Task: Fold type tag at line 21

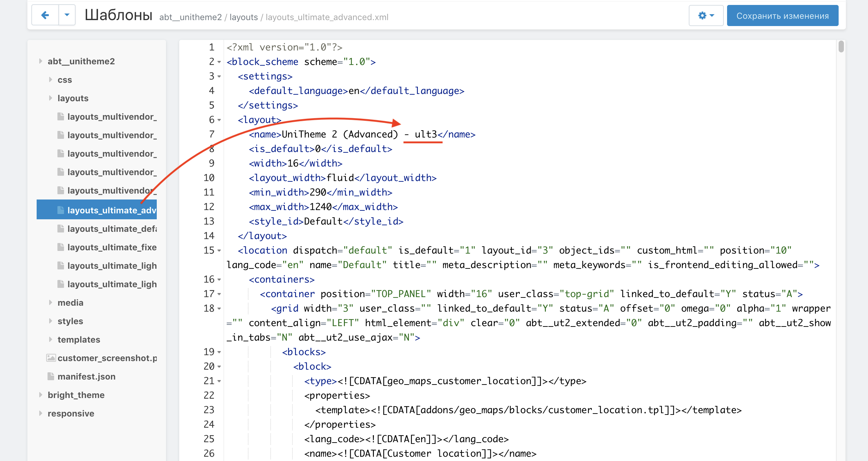Action: pyautogui.click(x=219, y=381)
